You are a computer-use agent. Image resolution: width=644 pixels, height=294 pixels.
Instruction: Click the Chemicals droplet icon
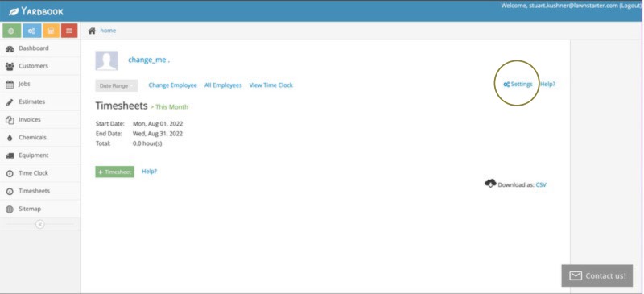[10, 138]
